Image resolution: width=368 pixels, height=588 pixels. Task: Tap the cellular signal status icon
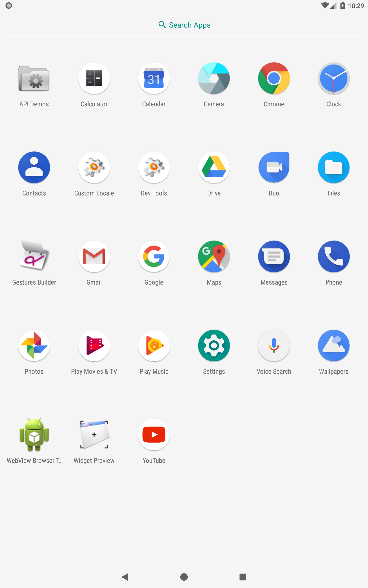pos(333,6)
